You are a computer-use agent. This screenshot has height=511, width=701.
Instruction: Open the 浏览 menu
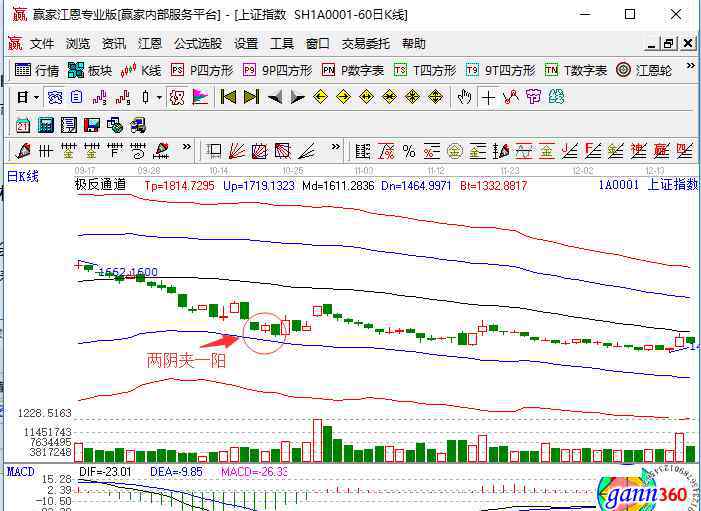tap(78, 43)
